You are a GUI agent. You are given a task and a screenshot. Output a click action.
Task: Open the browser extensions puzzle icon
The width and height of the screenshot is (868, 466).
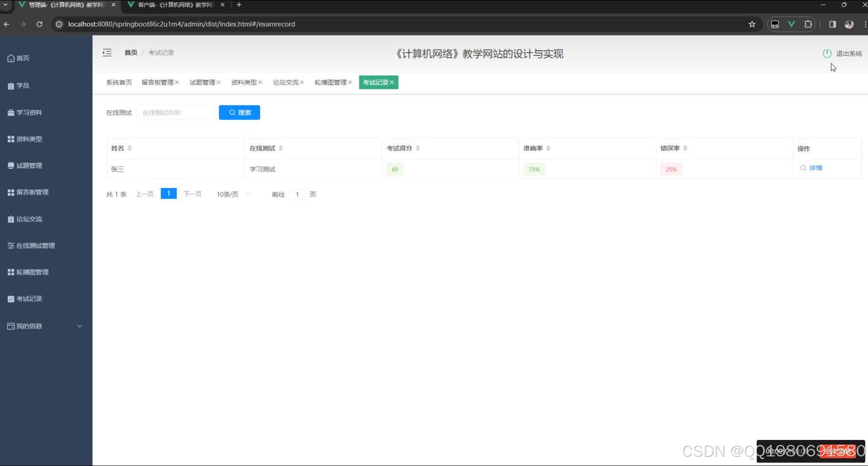(x=808, y=24)
